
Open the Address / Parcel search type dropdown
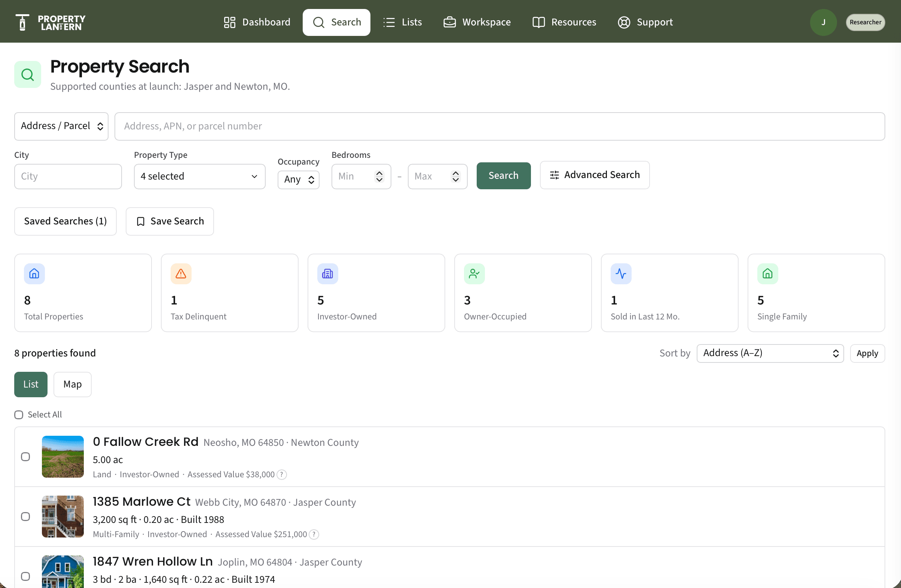tap(61, 126)
